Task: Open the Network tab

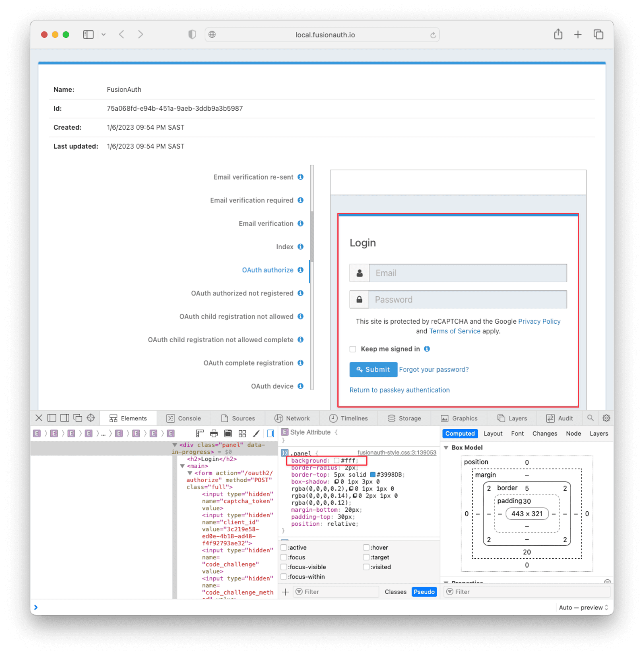Action: [x=292, y=418]
